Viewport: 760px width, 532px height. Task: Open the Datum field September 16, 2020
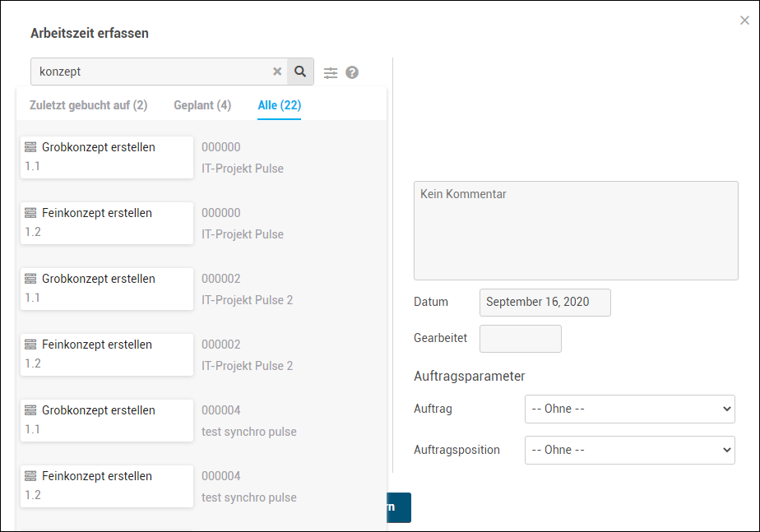[545, 303]
